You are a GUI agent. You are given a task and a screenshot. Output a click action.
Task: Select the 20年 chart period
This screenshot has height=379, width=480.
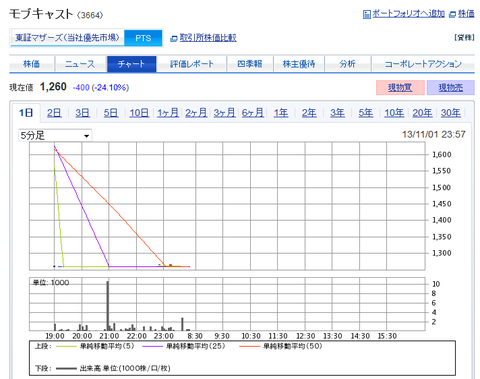pos(422,113)
